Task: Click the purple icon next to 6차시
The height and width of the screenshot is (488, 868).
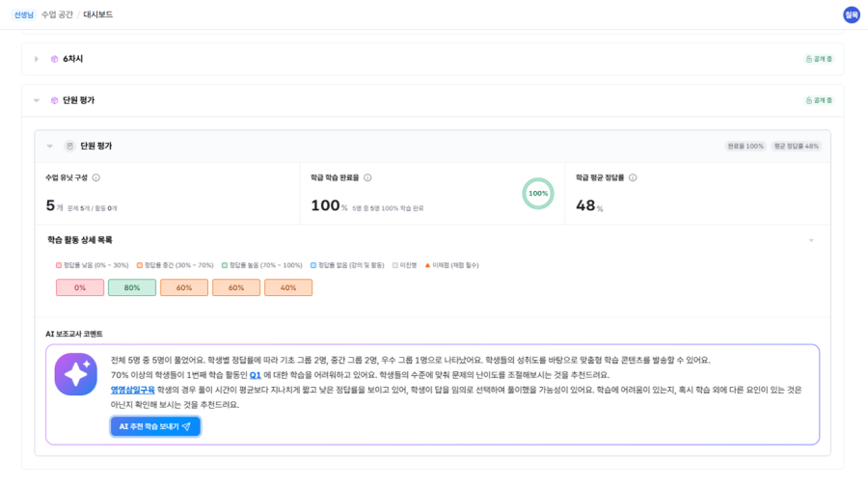Action: [x=55, y=59]
